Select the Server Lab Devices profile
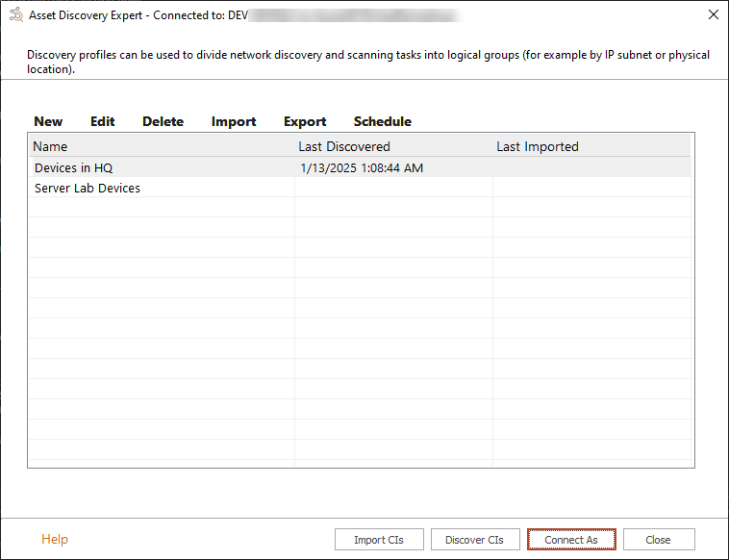This screenshot has height=560, width=729. [88, 189]
